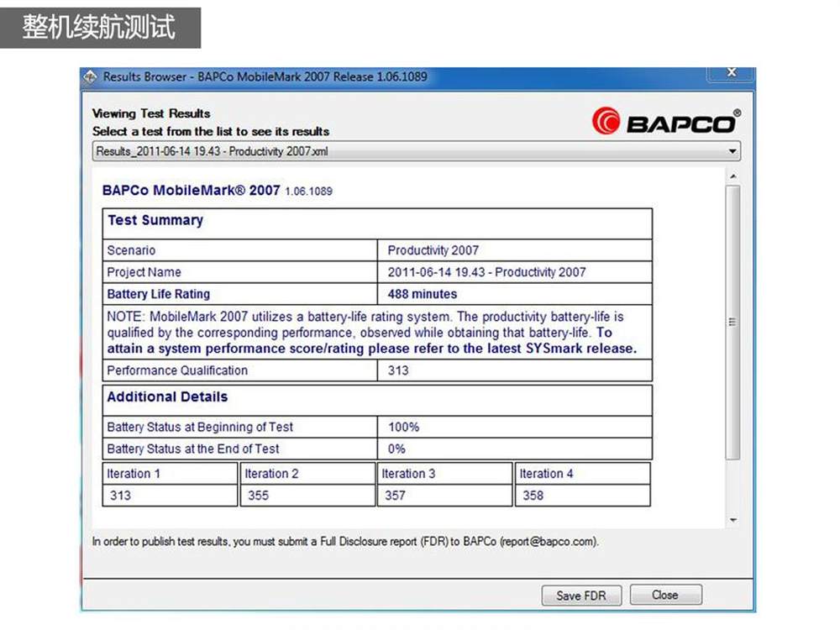The image size is (840, 630).
Task: Click 'Battery Status at the End of Test' label
Action: 193,449
